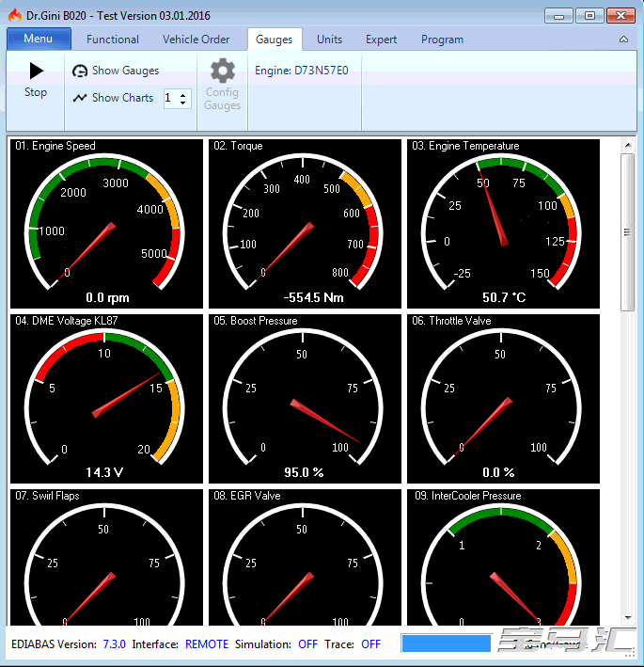
Task: Open the Units tab
Action: [329, 40]
